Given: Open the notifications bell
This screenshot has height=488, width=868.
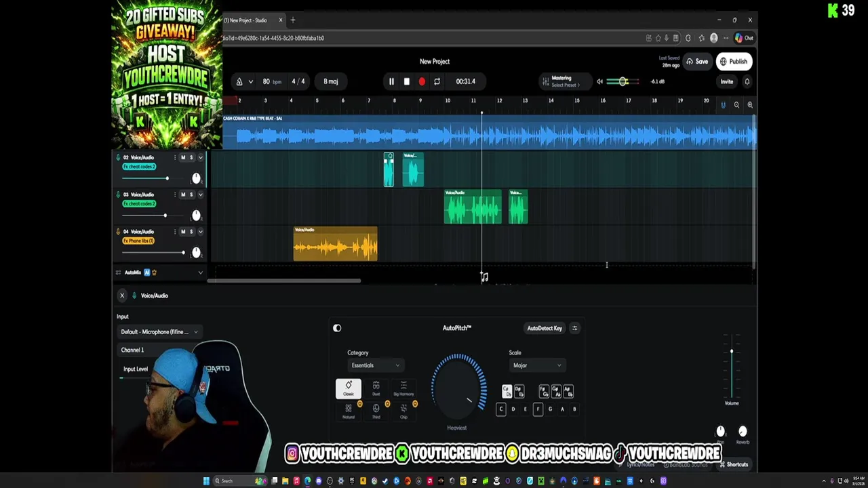Looking at the screenshot, I should (x=747, y=81).
